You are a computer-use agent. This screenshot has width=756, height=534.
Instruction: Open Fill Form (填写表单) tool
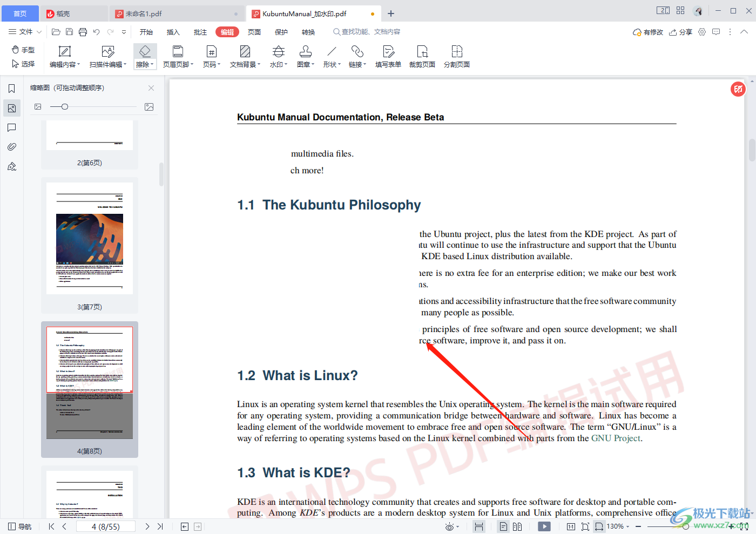point(388,57)
